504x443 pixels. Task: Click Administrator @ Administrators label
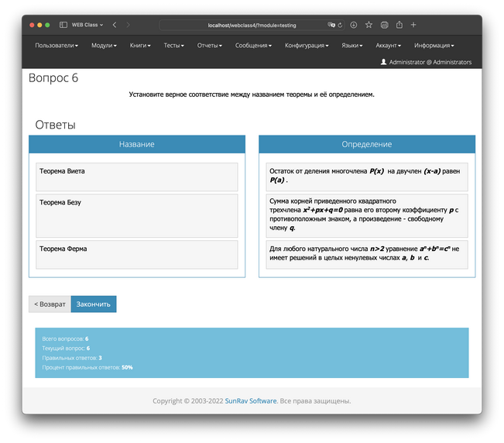click(x=430, y=62)
